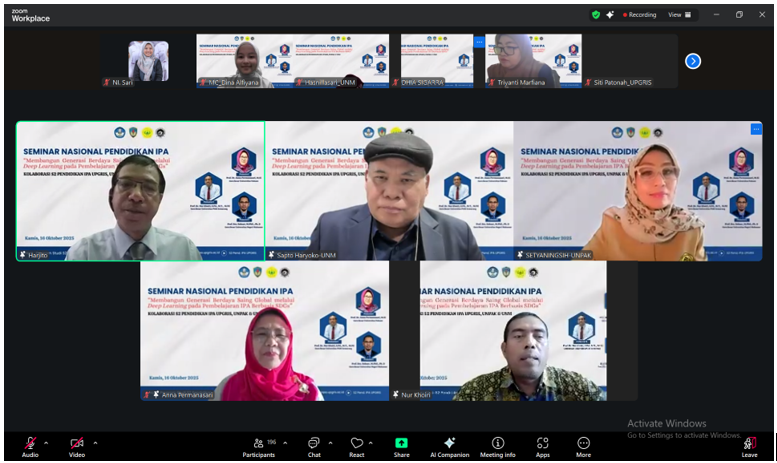The width and height of the screenshot is (777, 463).
Task: Open three-dots menu on the DHIA SIGARRA thumbnail
Action: click(478, 41)
